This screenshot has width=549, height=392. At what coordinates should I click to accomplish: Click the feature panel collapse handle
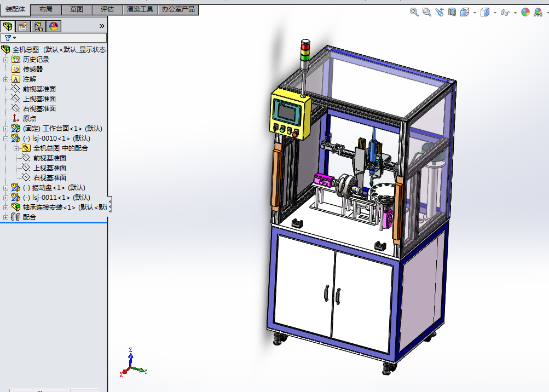click(109, 205)
